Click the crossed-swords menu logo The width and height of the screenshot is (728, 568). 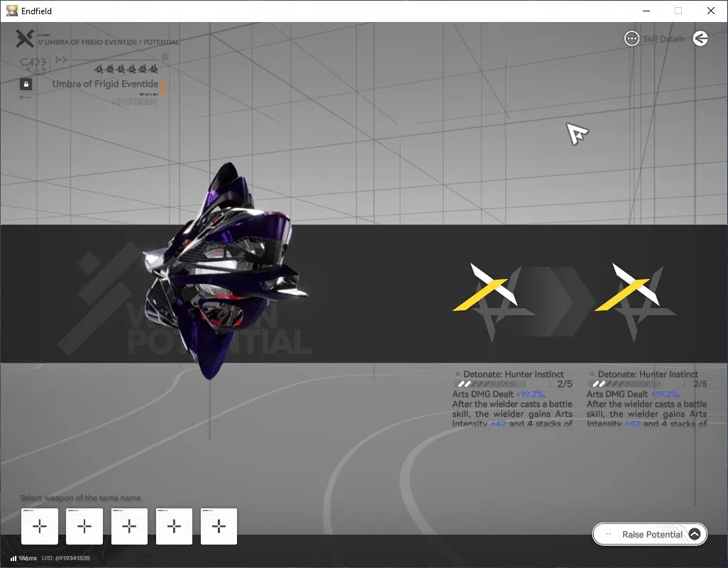25,38
